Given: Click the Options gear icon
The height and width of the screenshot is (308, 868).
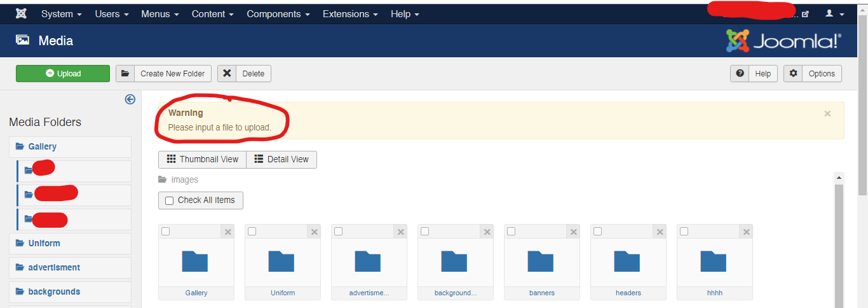Looking at the screenshot, I should (x=793, y=74).
